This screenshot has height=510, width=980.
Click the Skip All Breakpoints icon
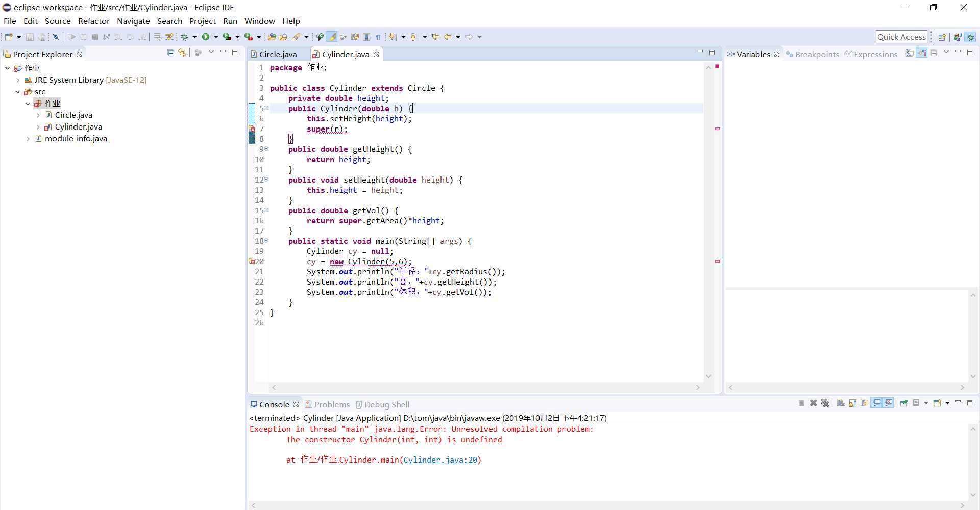click(x=56, y=37)
